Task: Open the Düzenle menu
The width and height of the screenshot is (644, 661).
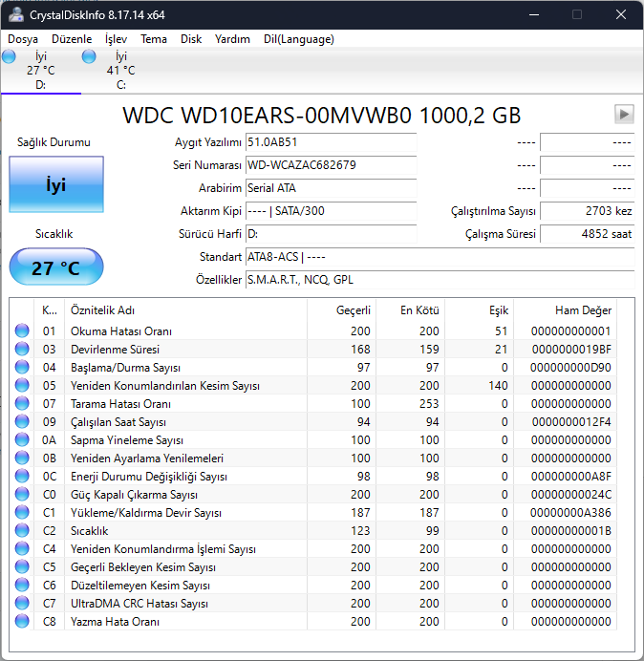Action: [x=72, y=39]
